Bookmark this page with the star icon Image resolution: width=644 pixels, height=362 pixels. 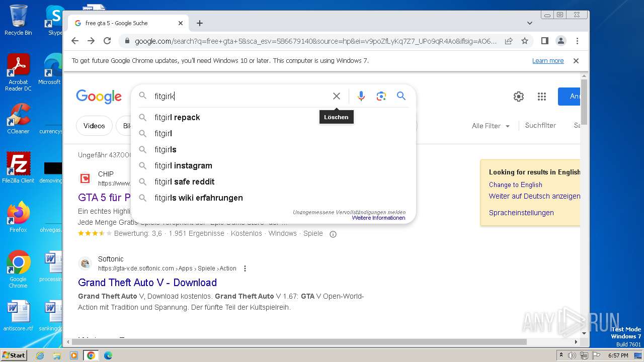525,41
